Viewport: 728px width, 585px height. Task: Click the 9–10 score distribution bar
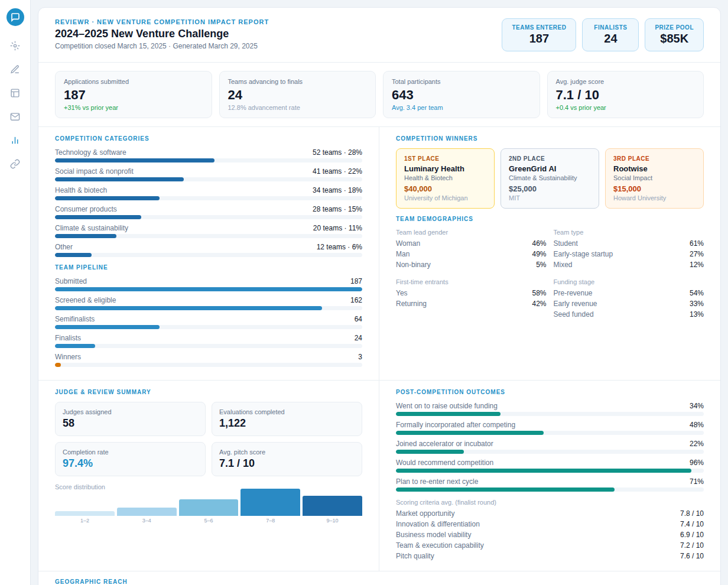(x=332, y=506)
